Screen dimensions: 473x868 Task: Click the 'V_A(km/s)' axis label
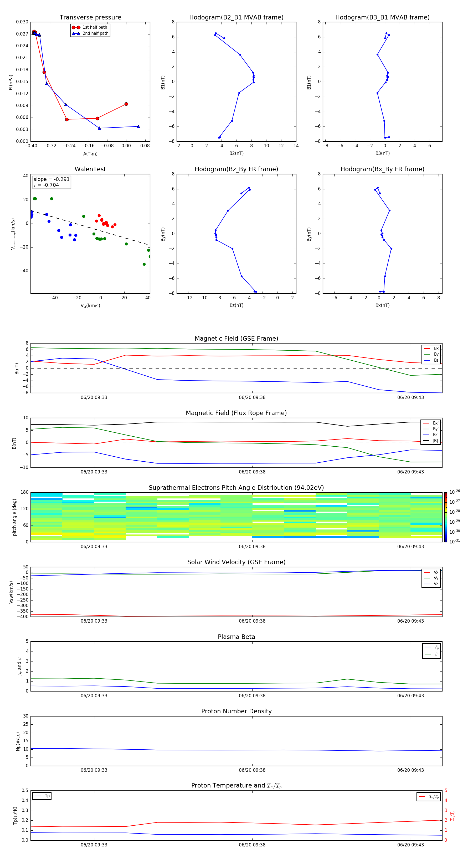[x=90, y=306]
